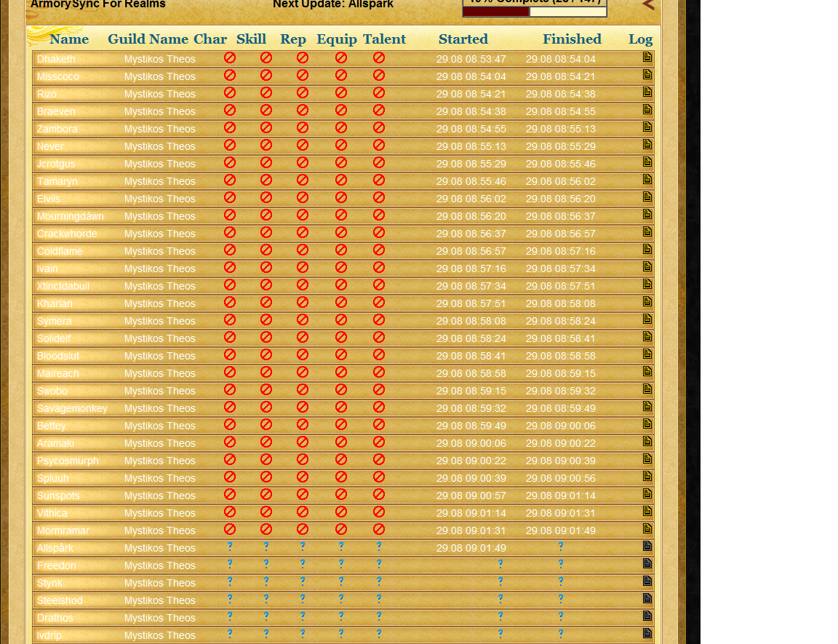Click the Finished question mark for Stynk
Viewport: 838px width, 644px height.
coord(561,581)
